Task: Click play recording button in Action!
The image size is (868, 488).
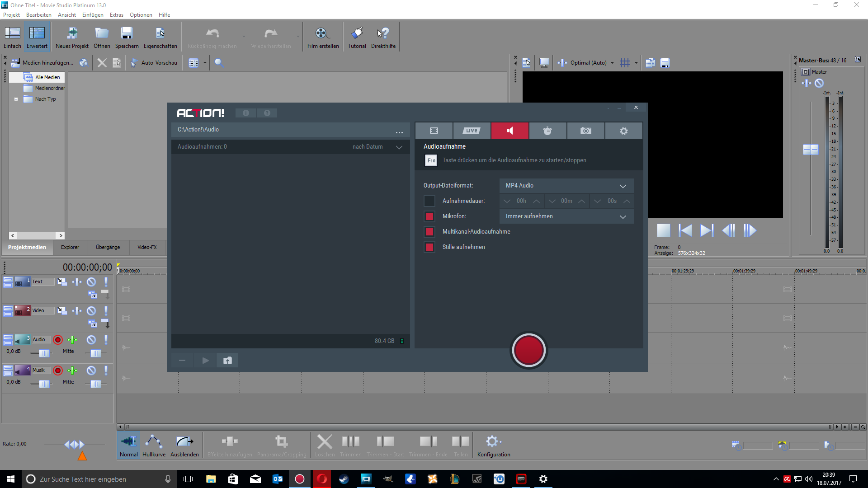Action: click(205, 360)
